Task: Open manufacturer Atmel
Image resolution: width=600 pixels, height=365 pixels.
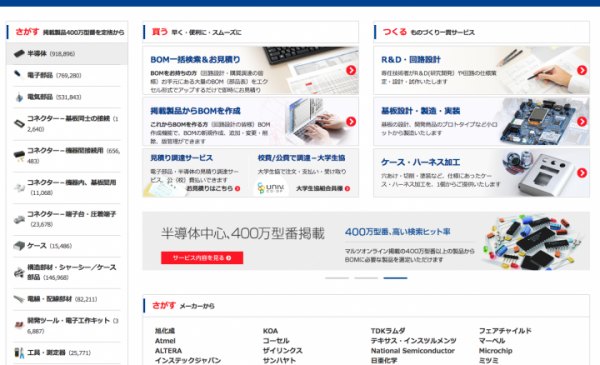Action: click(x=165, y=341)
